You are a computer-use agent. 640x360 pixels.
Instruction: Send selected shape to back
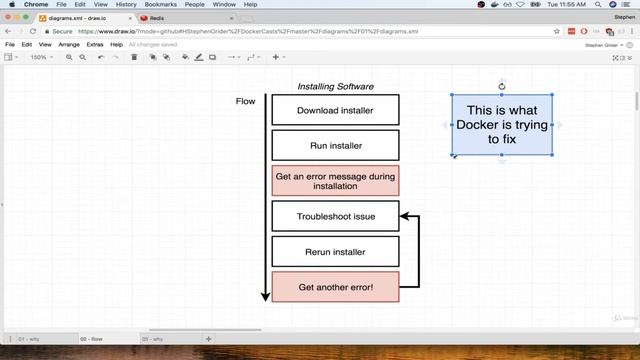(x=167, y=58)
